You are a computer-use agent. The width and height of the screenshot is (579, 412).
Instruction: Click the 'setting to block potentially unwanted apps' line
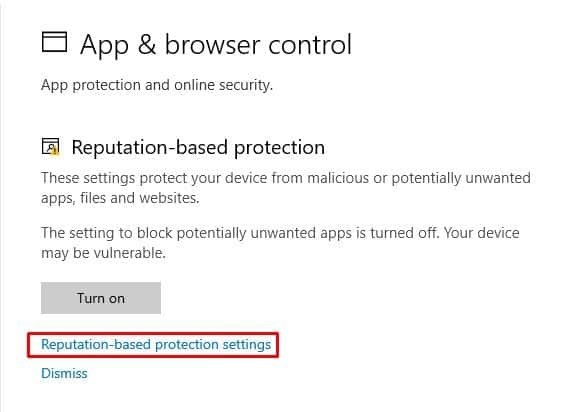click(280, 233)
